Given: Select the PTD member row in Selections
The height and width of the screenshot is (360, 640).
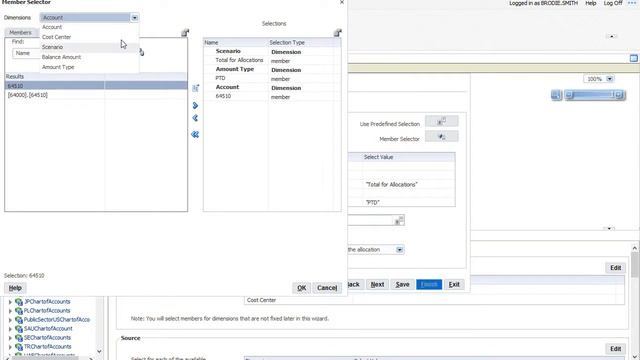Looking at the screenshot, I should pyautogui.click(x=272, y=78).
